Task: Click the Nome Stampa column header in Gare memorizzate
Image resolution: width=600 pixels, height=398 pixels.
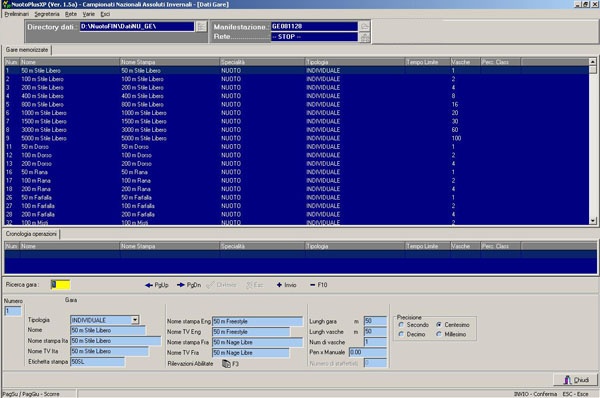Action: pos(170,62)
